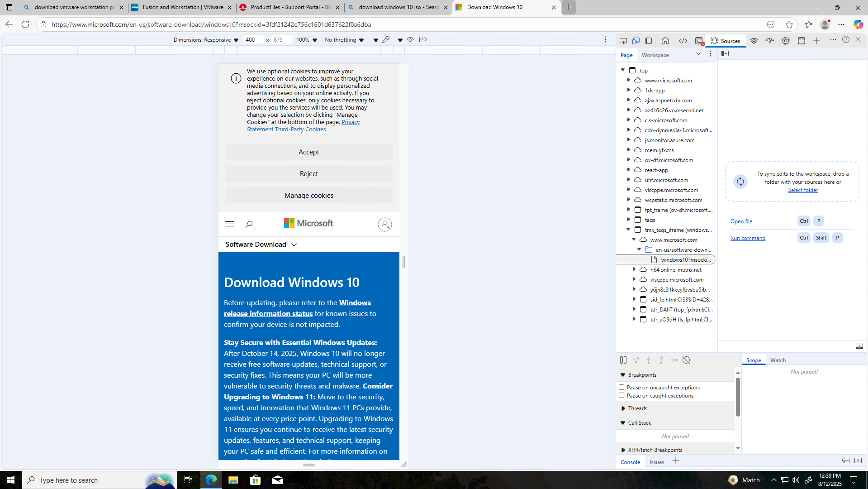Switch to the Watch tab

click(778, 360)
